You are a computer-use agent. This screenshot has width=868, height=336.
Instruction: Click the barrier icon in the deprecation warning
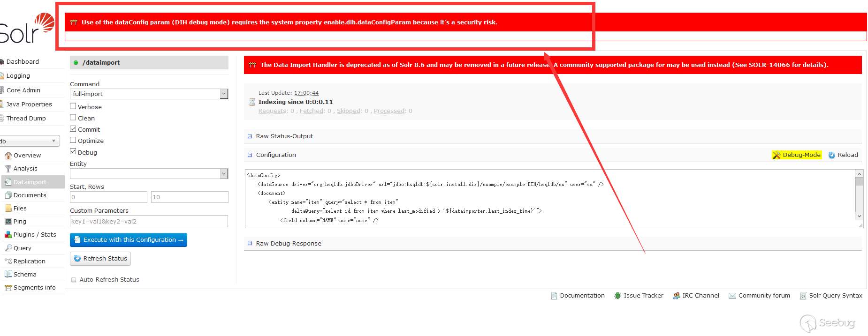[252, 65]
